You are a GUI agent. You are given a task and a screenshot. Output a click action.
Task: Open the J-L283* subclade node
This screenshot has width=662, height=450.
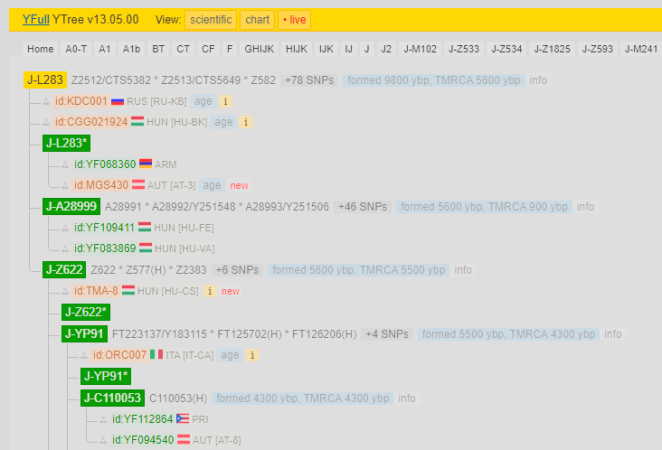point(66,143)
